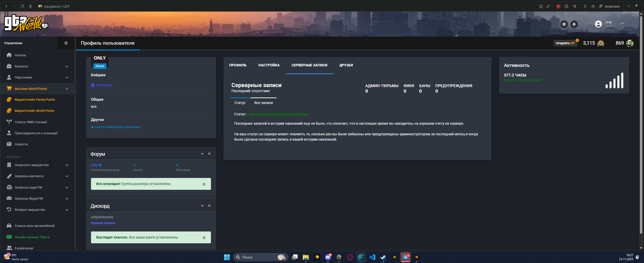Open settings gear icon in header

click(564, 24)
